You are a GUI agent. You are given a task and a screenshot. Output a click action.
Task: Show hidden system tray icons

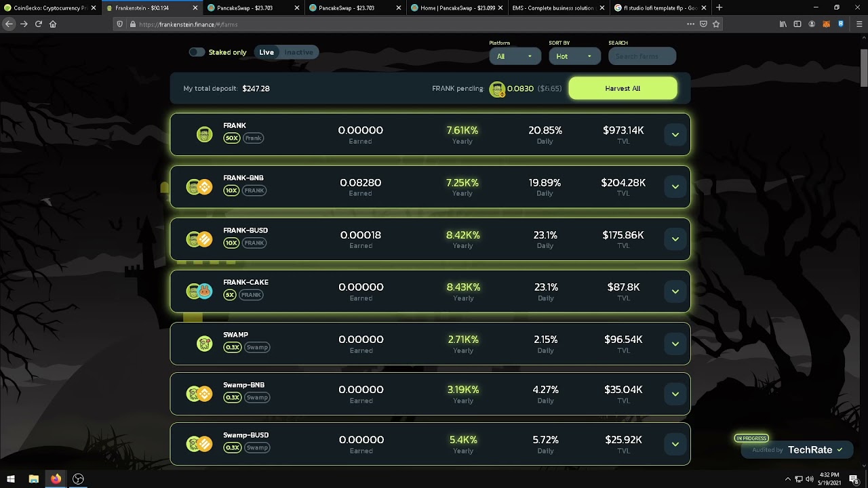[787, 479]
